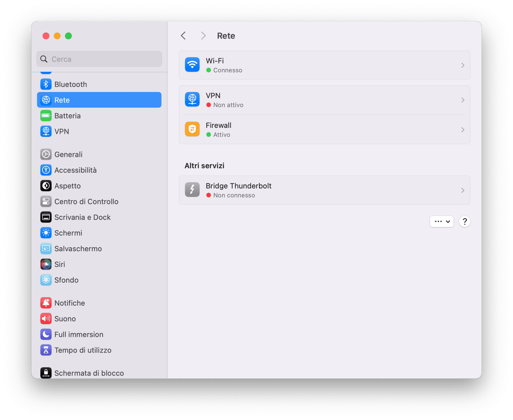
Task: Select Batteria label in sidebar
Action: point(67,116)
